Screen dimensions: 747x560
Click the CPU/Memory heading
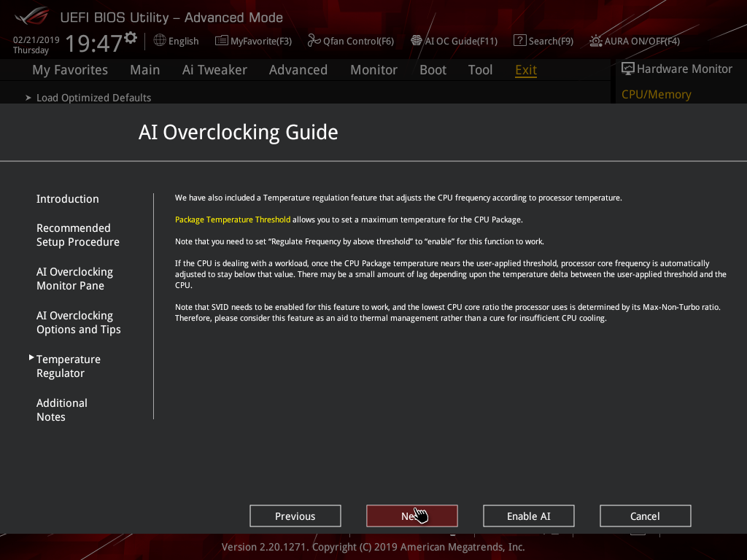(657, 94)
